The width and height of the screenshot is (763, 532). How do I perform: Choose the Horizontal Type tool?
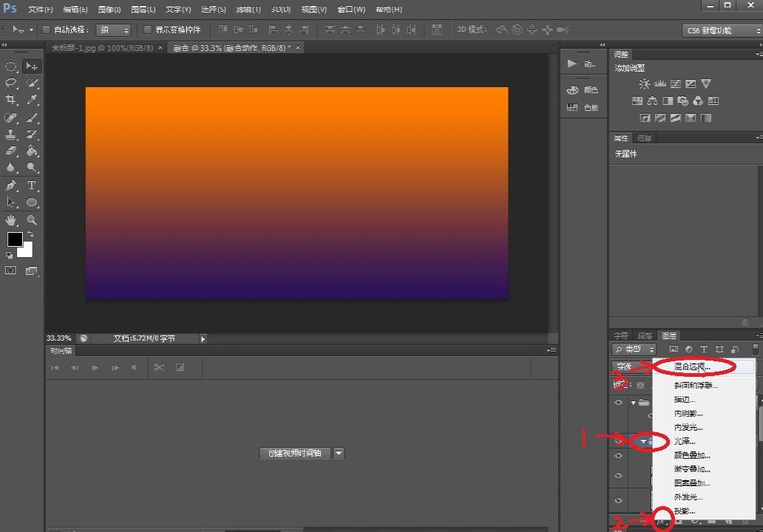coord(32,185)
